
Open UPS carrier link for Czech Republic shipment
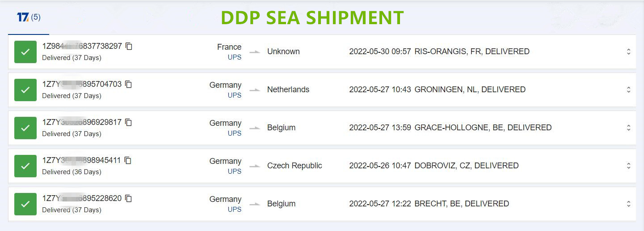(235, 171)
